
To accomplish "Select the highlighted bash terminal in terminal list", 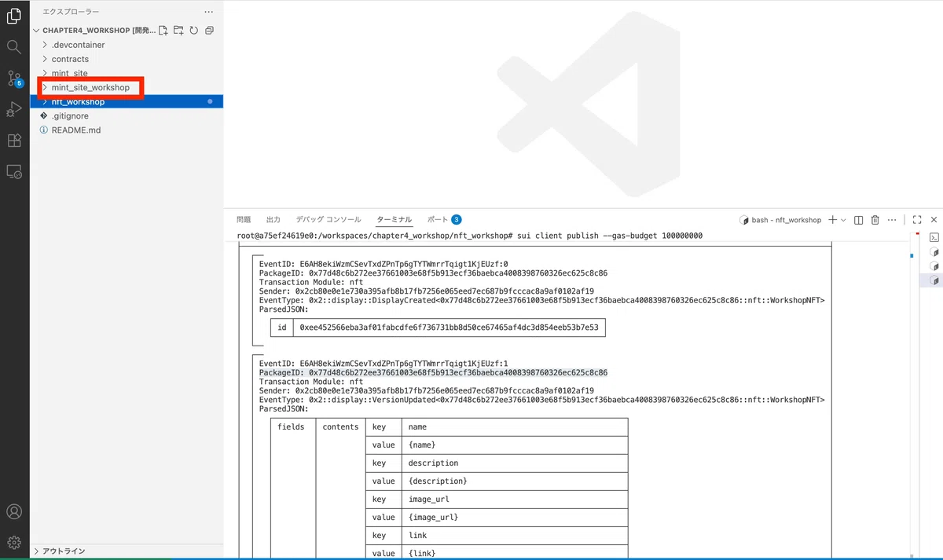I will tap(934, 280).
